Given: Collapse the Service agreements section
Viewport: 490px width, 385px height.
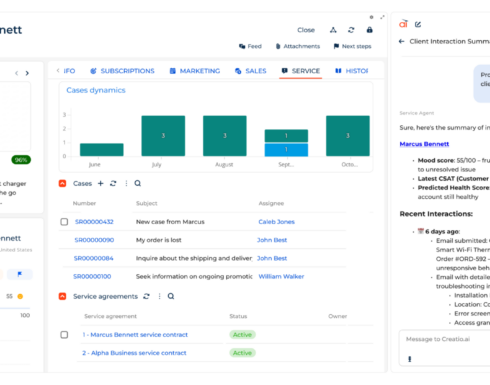Looking at the screenshot, I should coord(62,296).
